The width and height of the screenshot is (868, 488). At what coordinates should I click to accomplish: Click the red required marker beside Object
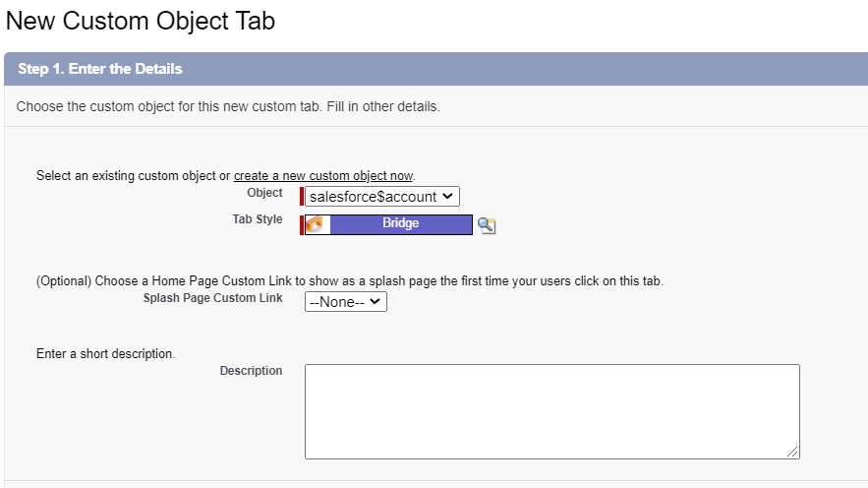point(302,197)
